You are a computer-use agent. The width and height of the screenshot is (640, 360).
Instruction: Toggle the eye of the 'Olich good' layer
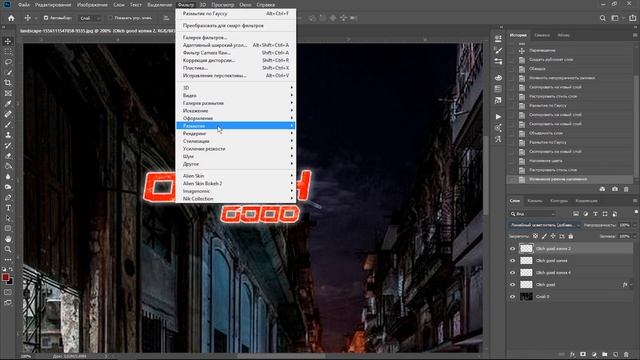513,284
